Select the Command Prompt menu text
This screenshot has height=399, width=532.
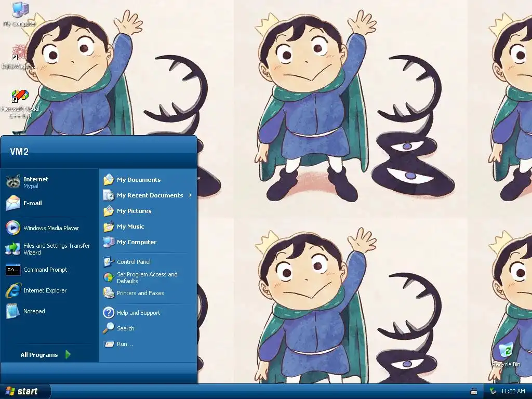point(45,270)
